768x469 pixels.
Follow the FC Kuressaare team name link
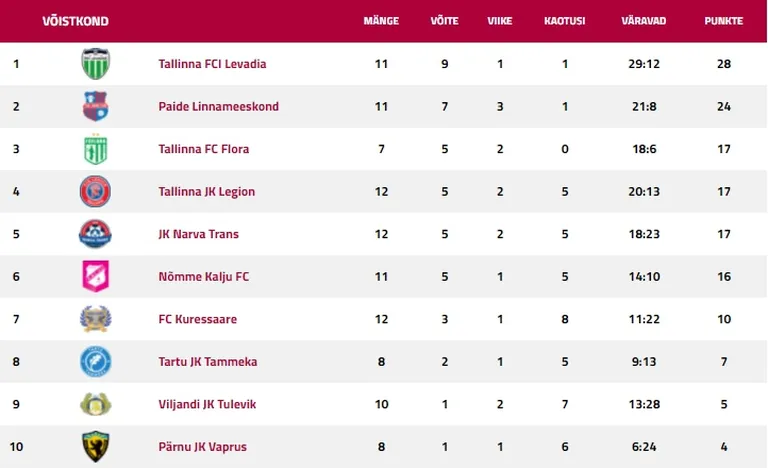tap(197, 319)
